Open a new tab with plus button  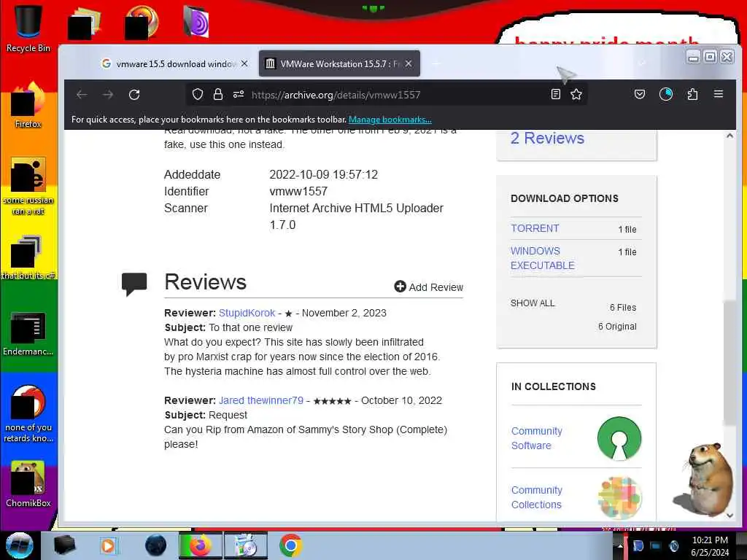[436, 64]
